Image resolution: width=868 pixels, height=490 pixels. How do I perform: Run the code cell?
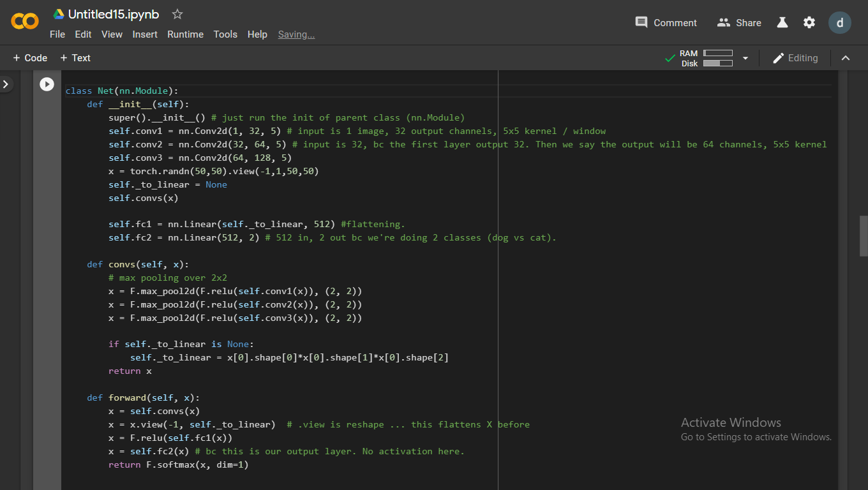47,84
